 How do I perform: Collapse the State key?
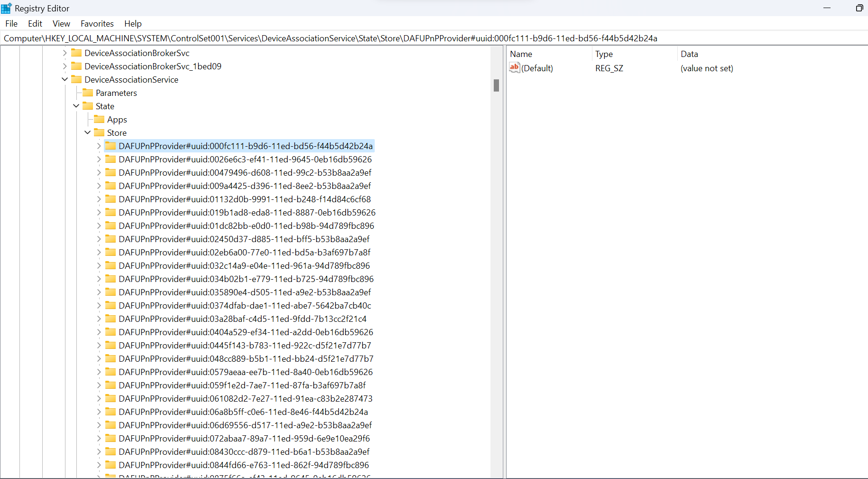click(76, 106)
